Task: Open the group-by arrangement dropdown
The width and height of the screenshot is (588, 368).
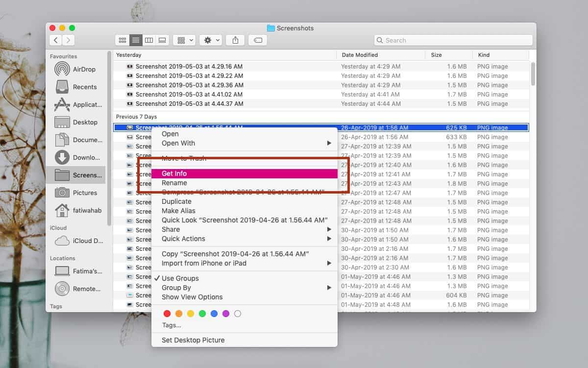Action: click(185, 40)
